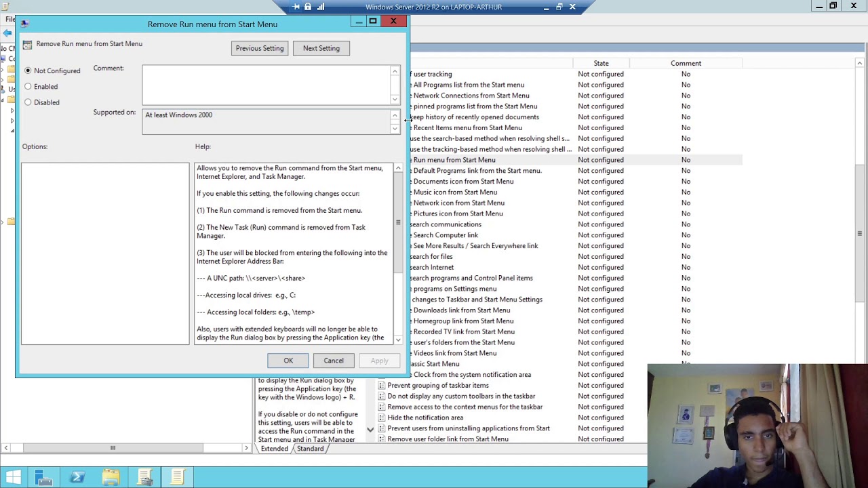868x488 pixels.
Task: Go to Next Setting
Action: (321, 48)
